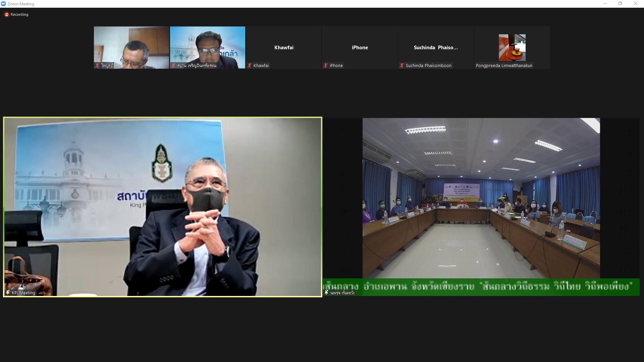This screenshot has width=644, height=362.
Task: Select the iPhone participant tile
Action: (360, 47)
